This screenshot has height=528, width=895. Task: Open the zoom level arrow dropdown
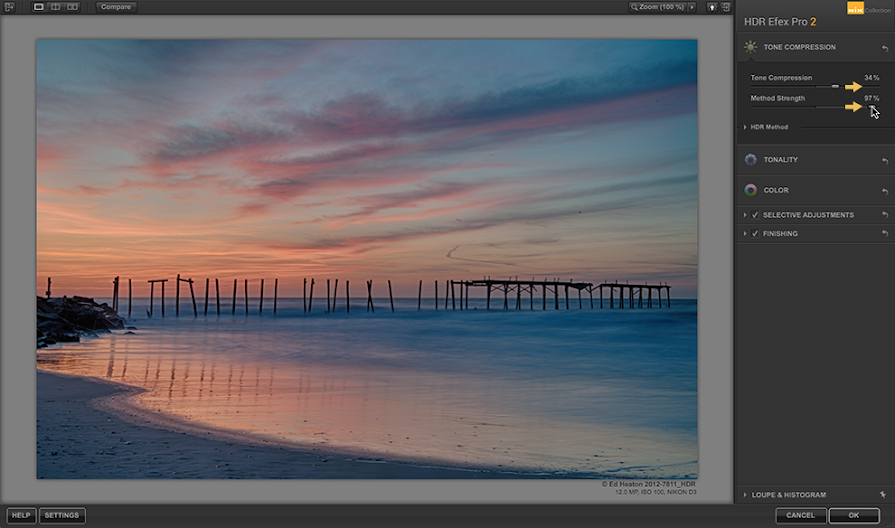(x=691, y=7)
